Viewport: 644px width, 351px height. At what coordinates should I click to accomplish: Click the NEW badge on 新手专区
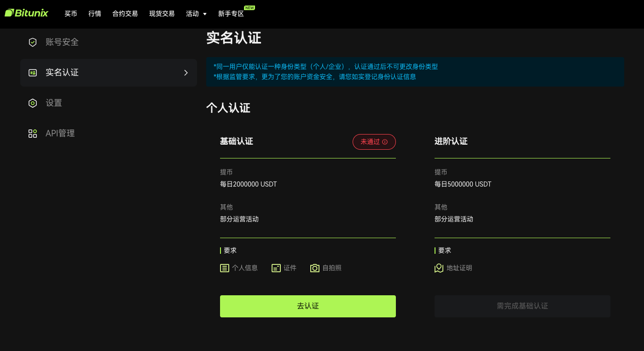249,8
